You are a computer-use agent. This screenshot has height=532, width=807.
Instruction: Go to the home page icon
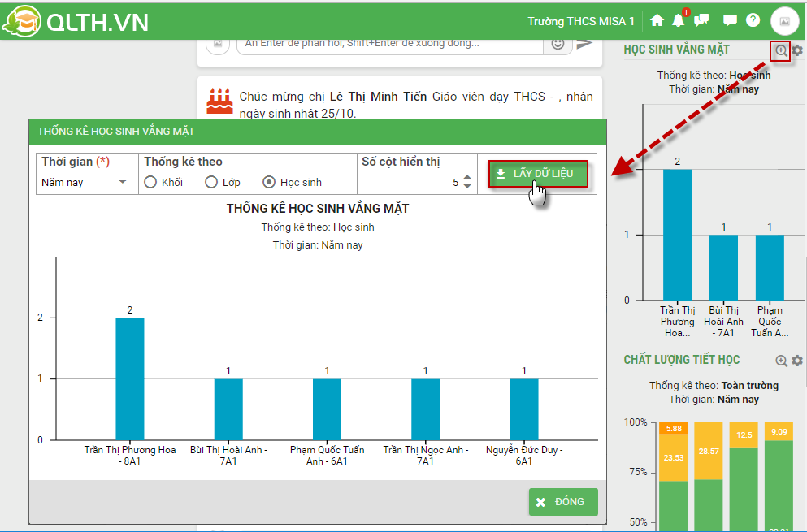tap(657, 20)
